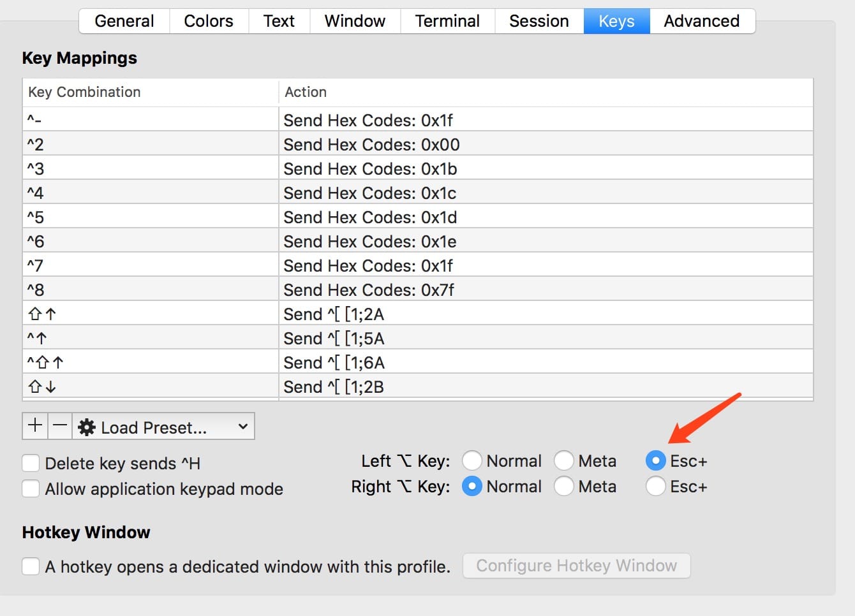Set Right Option Key to Meta
Viewport: 855px width, 616px height.
pos(564,487)
